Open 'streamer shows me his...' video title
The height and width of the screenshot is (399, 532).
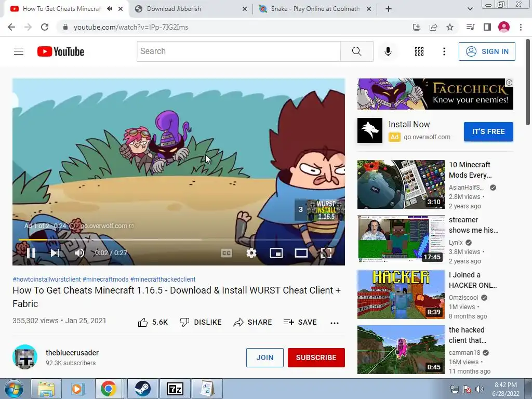[473, 225]
